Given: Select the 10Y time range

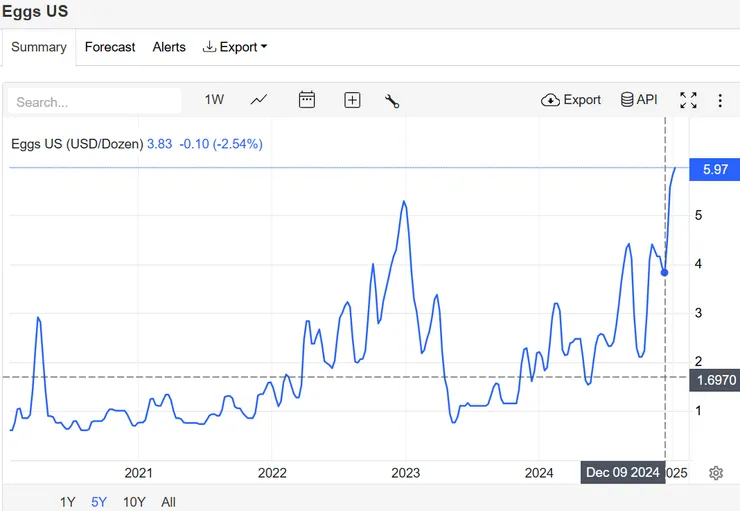Looking at the screenshot, I should tap(134, 502).
